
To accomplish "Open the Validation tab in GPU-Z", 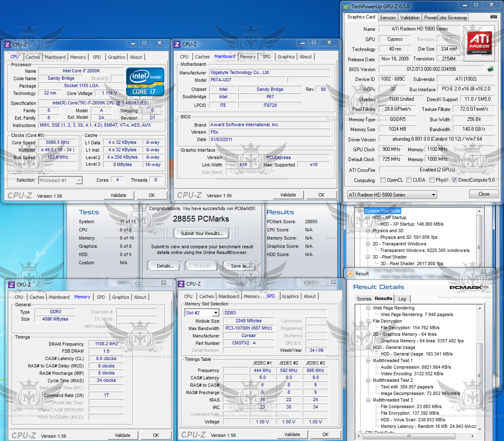I will [410, 18].
